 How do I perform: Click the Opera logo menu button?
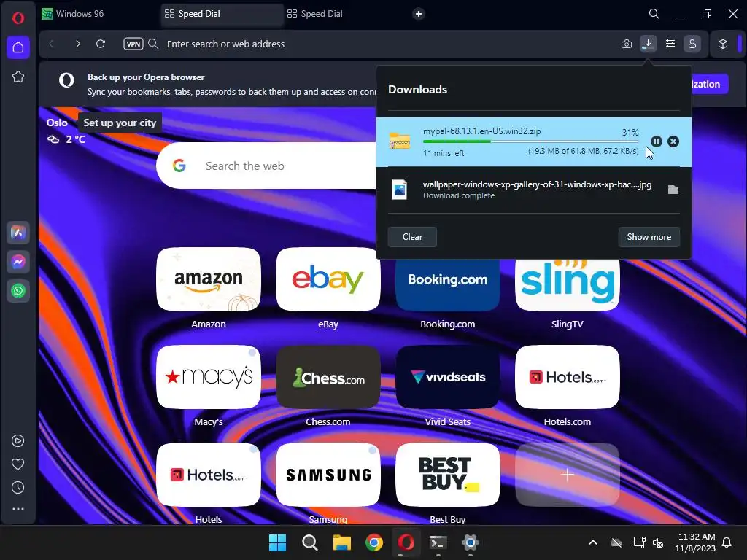(x=18, y=18)
